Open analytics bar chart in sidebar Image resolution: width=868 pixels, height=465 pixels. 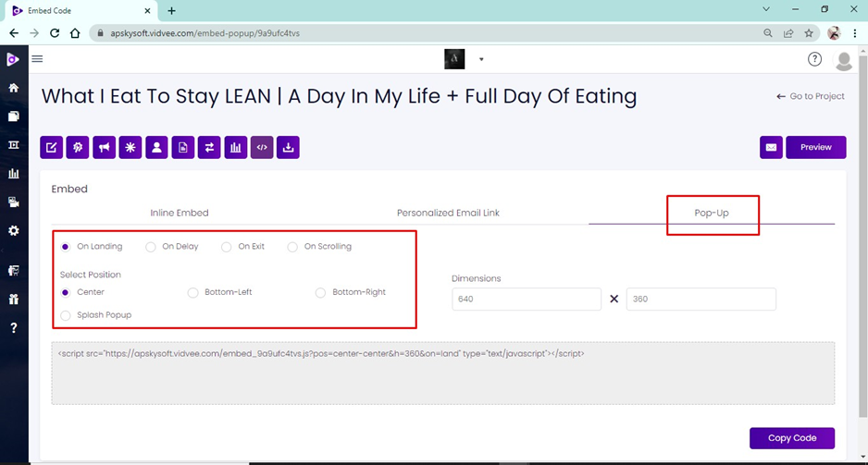point(14,174)
